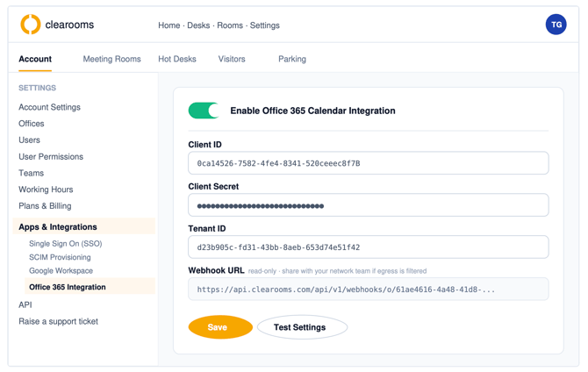This screenshot has width=588, height=372.
Task: Select Office 365 Integration item
Action: 90,287
